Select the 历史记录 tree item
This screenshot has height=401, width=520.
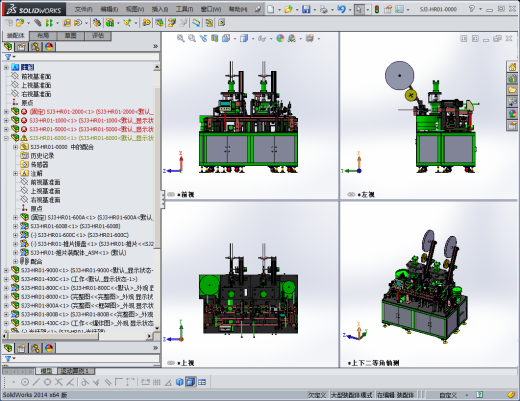click(42, 156)
